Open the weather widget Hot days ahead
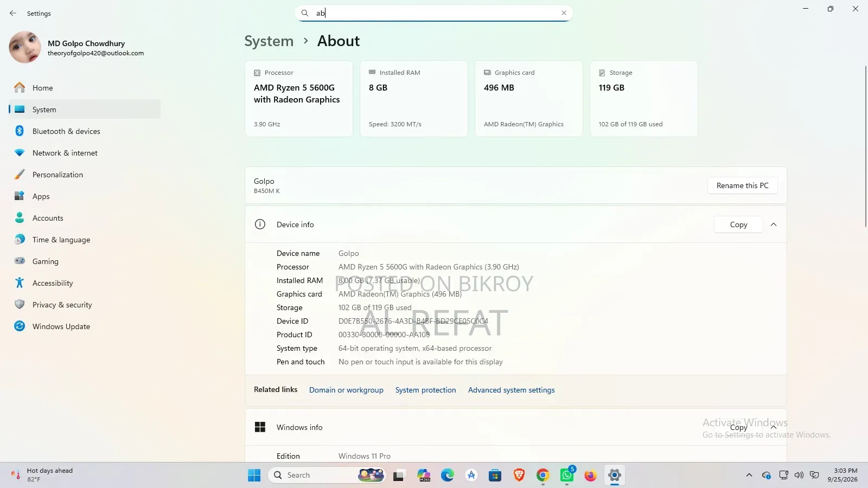 pyautogui.click(x=42, y=475)
